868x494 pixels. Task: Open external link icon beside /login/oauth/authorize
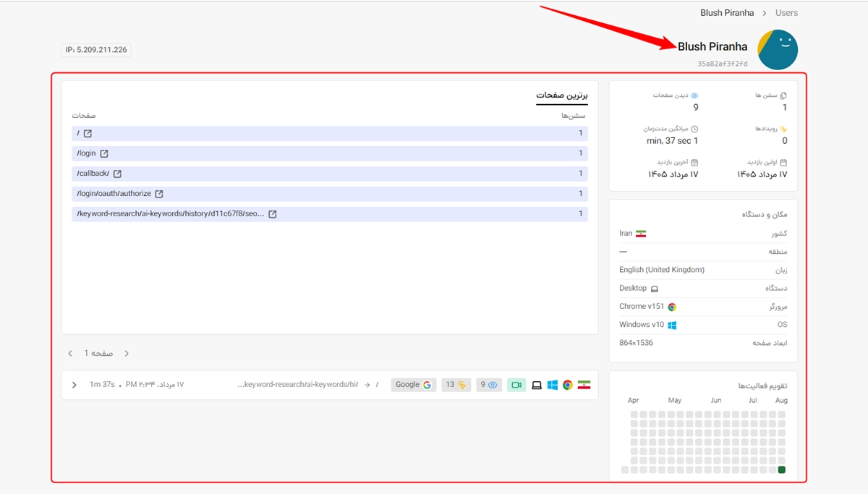[159, 194]
